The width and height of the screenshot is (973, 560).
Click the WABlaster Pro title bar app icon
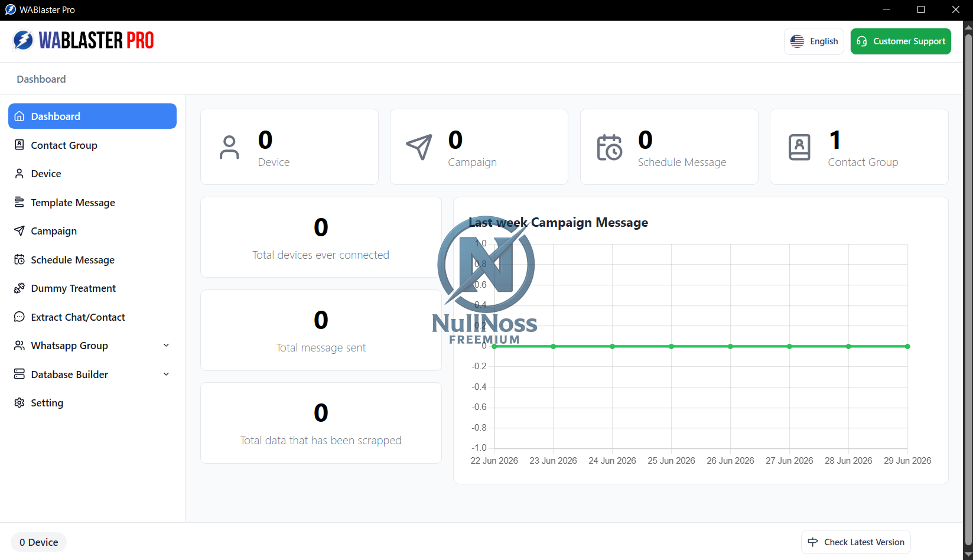10,10
